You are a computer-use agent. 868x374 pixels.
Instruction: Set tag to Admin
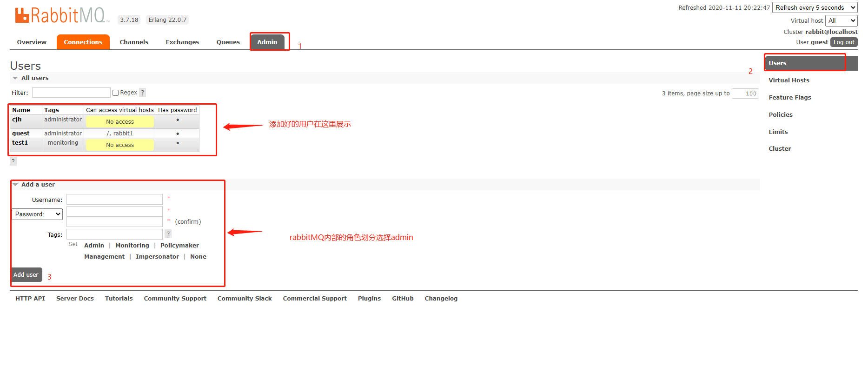pyautogui.click(x=94, y=246)
